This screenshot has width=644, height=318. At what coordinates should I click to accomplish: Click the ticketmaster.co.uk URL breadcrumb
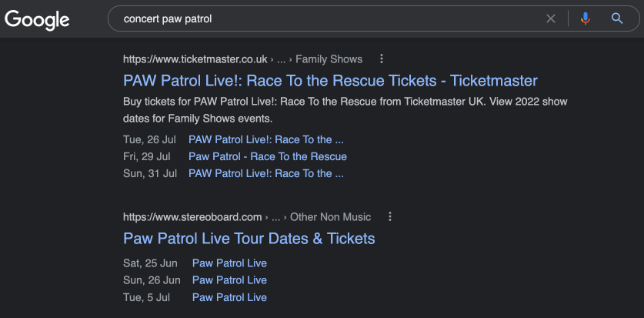(195, 59)
